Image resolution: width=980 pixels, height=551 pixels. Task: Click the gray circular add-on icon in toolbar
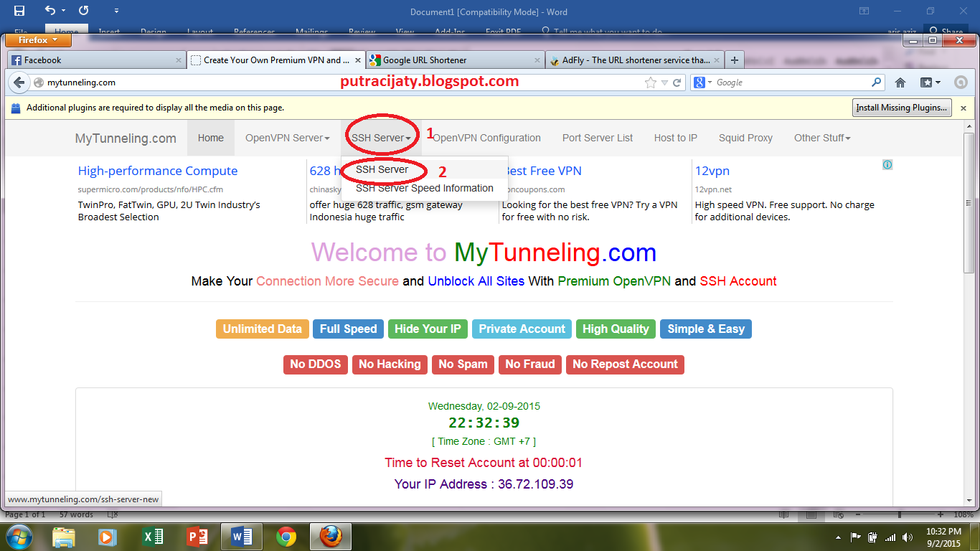point(961,83)
